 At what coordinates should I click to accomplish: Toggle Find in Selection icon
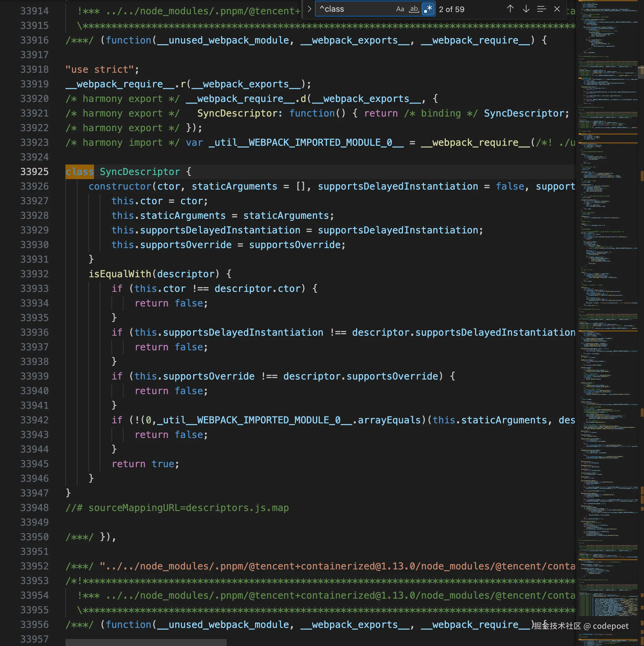pyautogui.click(x=541, y=9)
